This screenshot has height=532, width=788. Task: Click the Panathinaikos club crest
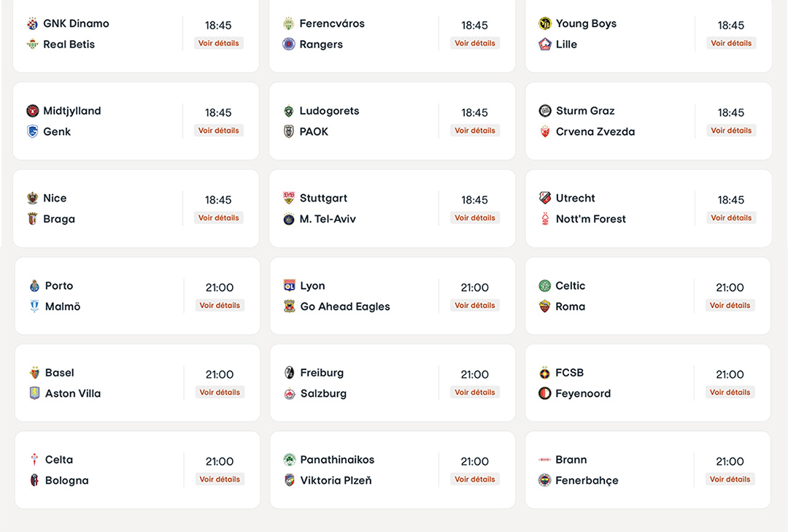click(290, 460)
